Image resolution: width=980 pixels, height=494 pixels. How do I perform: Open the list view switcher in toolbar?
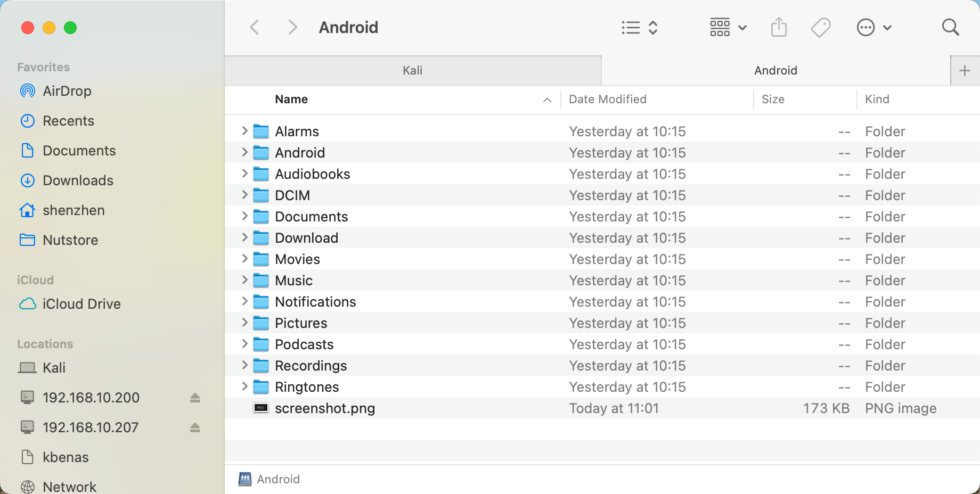click(640, 27)
